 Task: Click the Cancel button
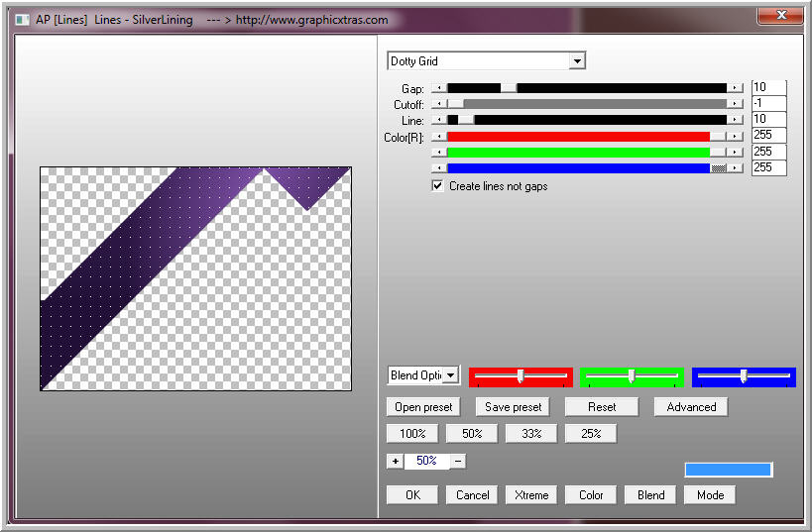coord(472,495)
